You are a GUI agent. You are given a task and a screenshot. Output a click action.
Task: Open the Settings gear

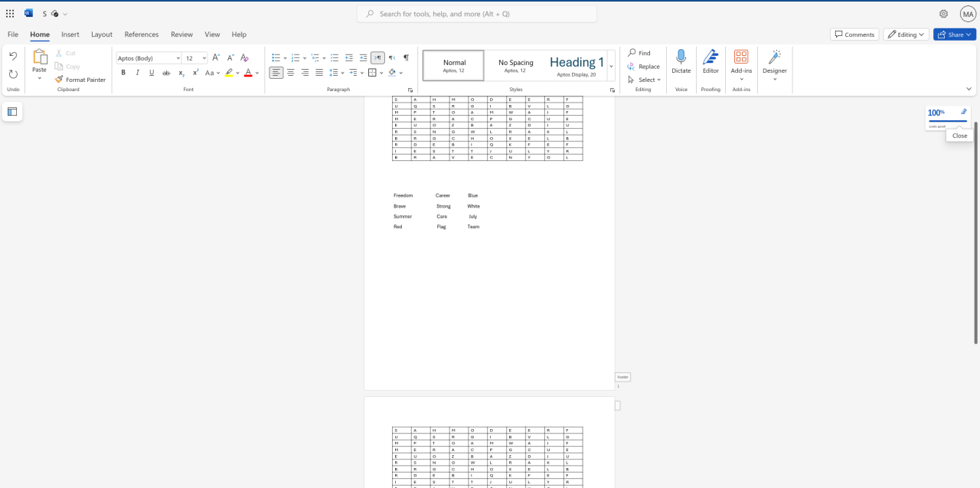click(x=943, y=14)
